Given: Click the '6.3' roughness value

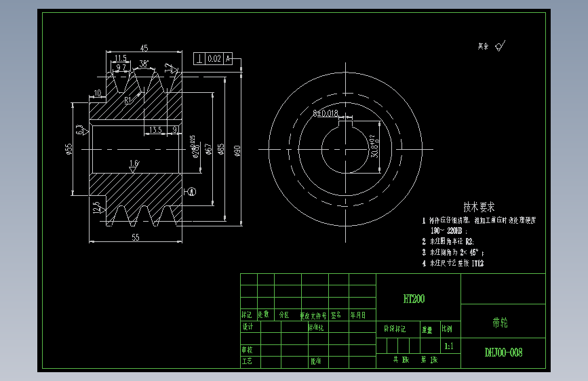Looking at the screenshot, I should pos(79,129).
